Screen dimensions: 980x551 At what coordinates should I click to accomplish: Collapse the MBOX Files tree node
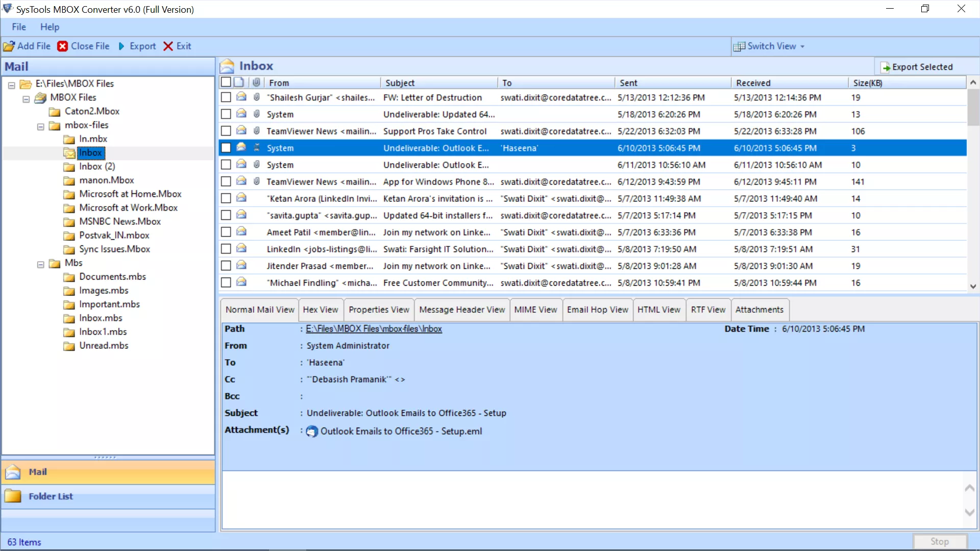tap(26, 99)
